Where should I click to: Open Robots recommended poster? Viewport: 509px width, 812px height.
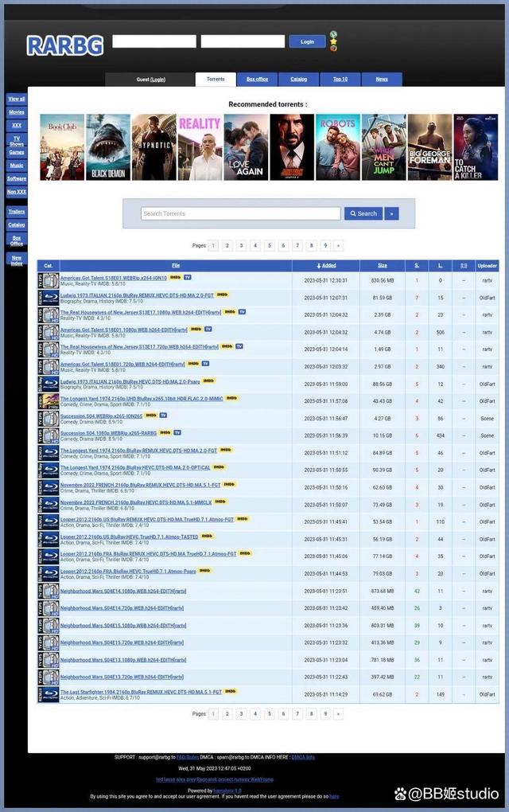tap(338, 147)
